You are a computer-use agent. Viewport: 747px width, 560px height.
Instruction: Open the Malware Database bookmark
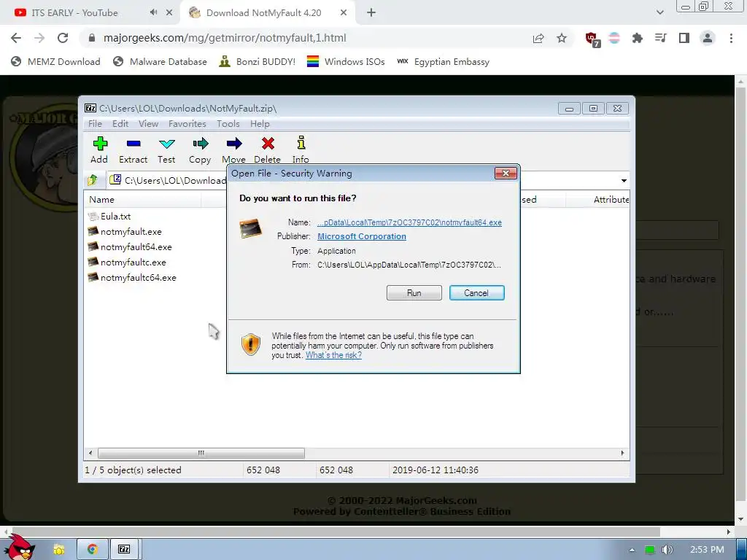160,61
